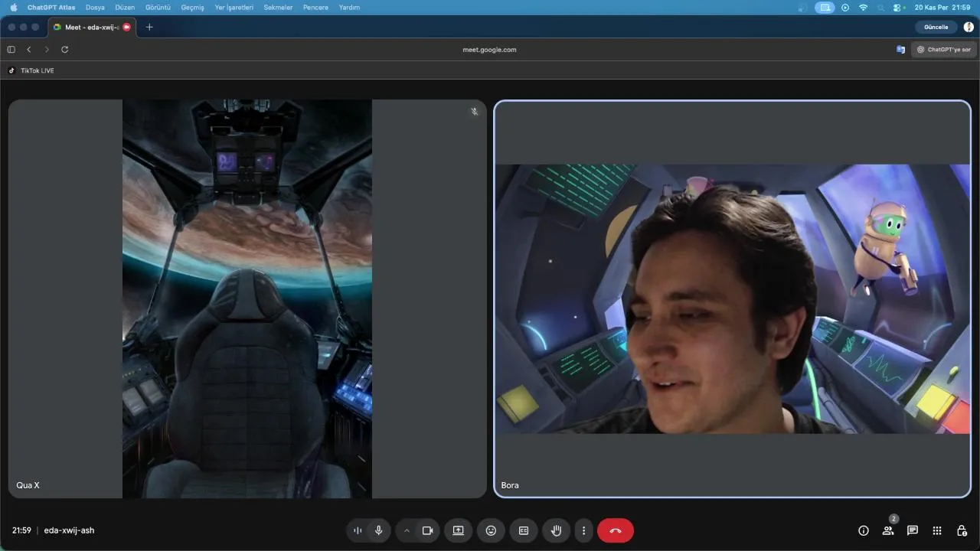Open the three-dot more options menu
The height and width of the screenshot is (551, 980).
[583, 530]
